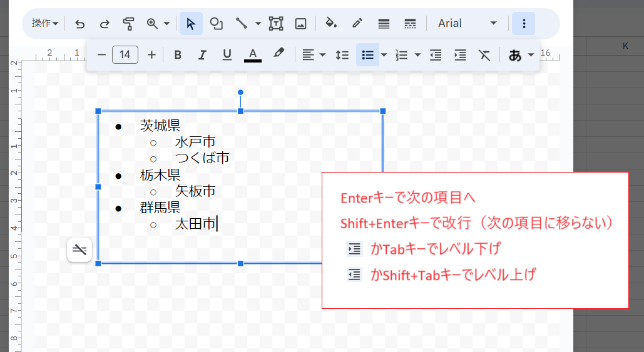This screenshot has width=644, height=352.
Task: Undo the last action
Action: pos(79,24)
